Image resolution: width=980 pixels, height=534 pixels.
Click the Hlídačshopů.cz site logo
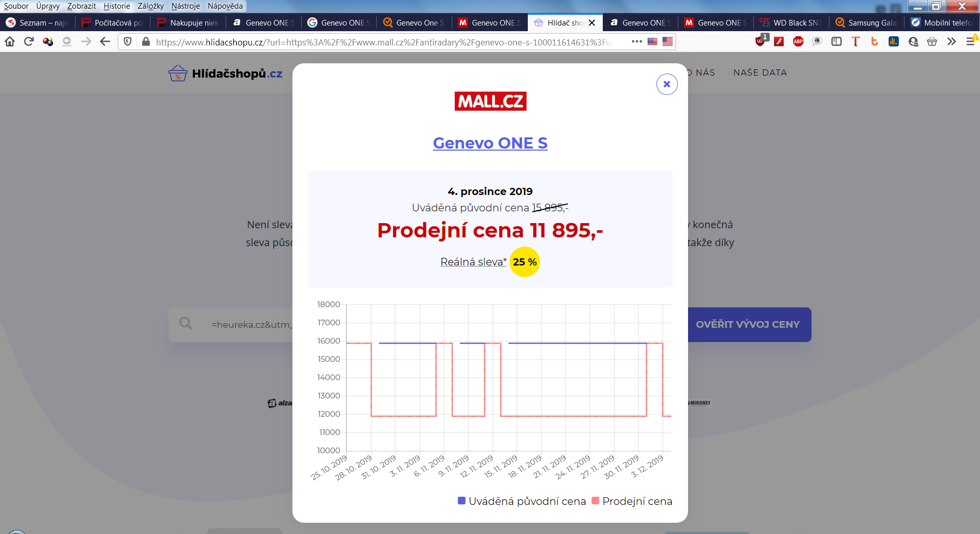tap(225, 73)
